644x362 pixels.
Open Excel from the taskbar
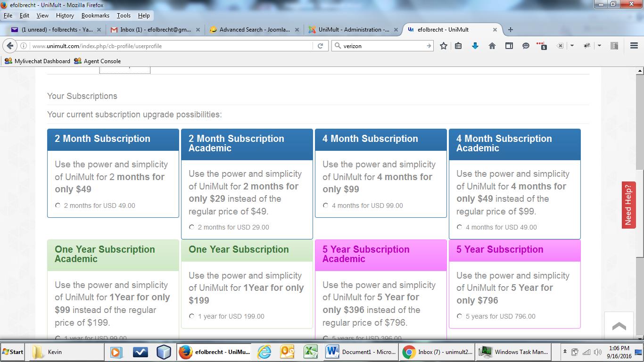(310, 352)
